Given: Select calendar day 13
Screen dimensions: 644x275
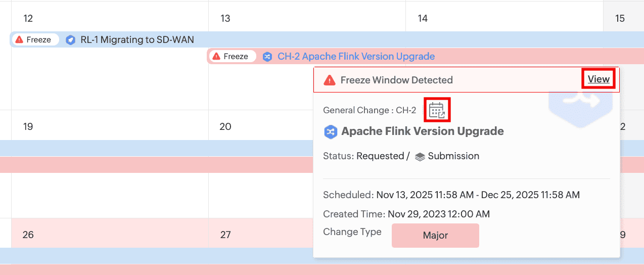Looking at the screenshot, I should pos(225,19).
